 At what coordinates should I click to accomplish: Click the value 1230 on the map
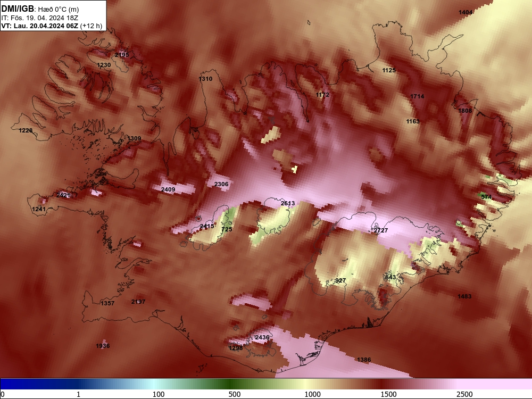(x=104, y=65)
